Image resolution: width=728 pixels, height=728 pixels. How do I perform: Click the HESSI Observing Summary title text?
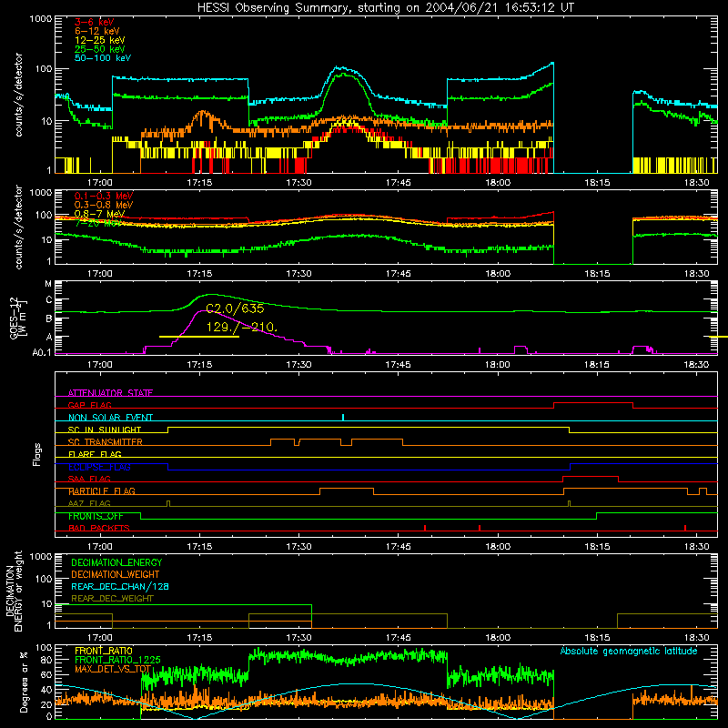pyautogui.click(x=386, y=7)
